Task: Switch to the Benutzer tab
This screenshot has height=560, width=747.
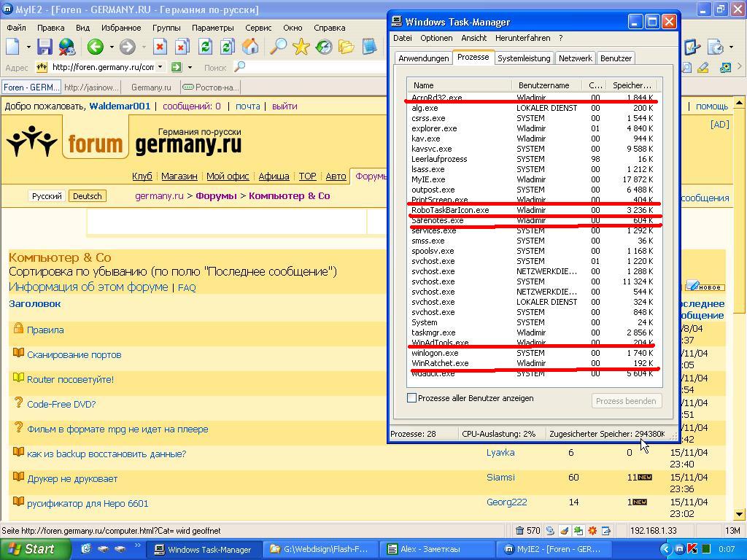Action: click(x=616, y=58)
